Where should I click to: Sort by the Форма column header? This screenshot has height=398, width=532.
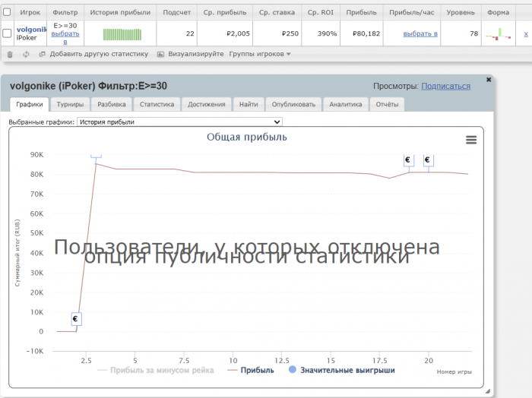pyautogui.click(x=498, y=12)
